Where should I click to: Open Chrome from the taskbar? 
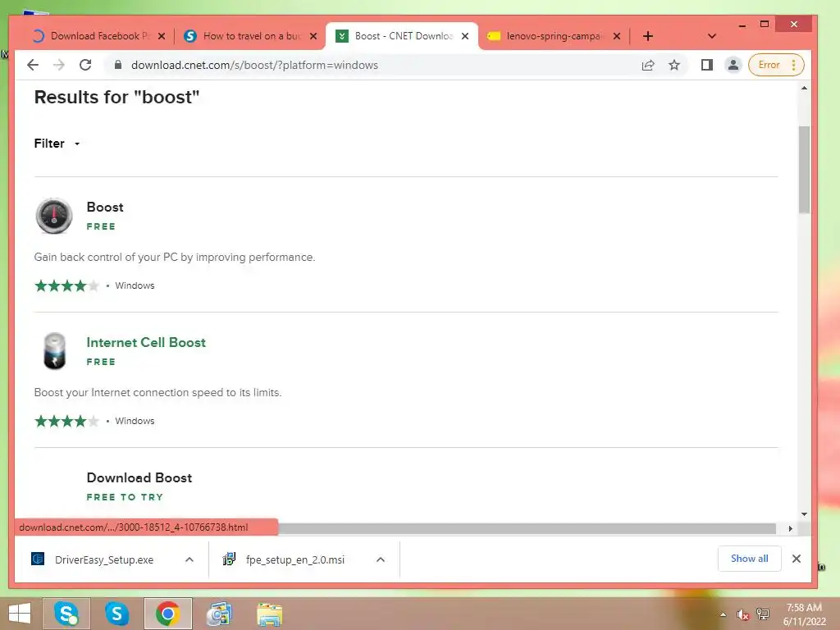tap(167, 614)
